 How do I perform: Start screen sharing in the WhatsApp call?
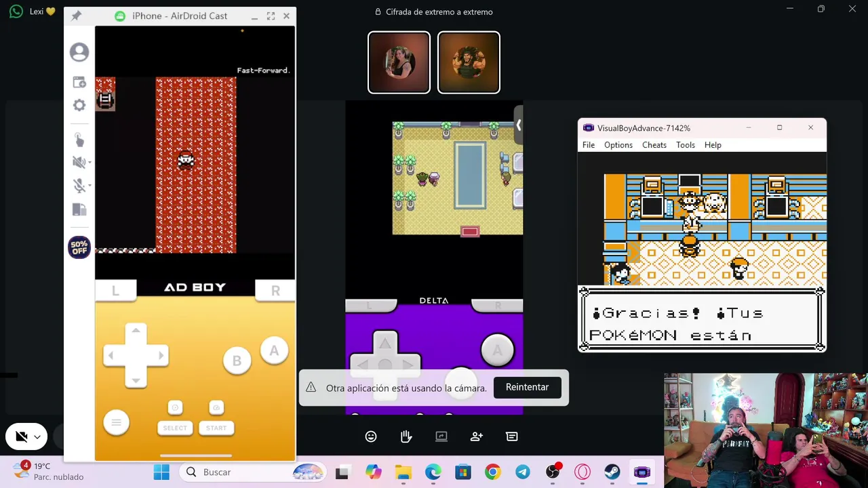pyautogui.click(x=441, y=436)
